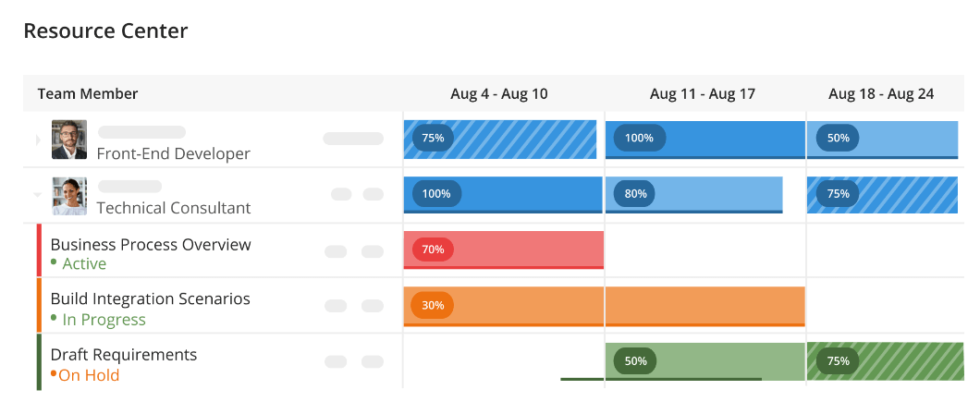Select the Aug 18 - Aug 24 column header
This screenshot has height=414, width=980.
pyautogui.click(x=881, y=94)
